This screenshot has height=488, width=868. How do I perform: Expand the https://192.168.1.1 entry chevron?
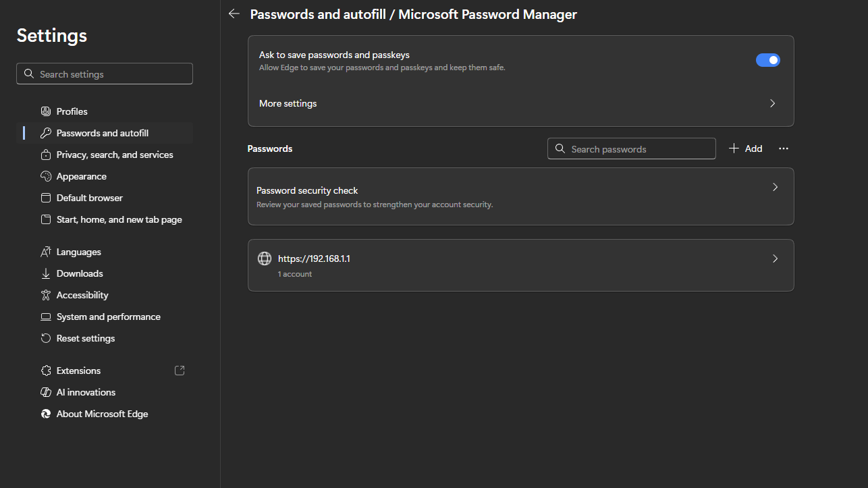click(775, 259)
